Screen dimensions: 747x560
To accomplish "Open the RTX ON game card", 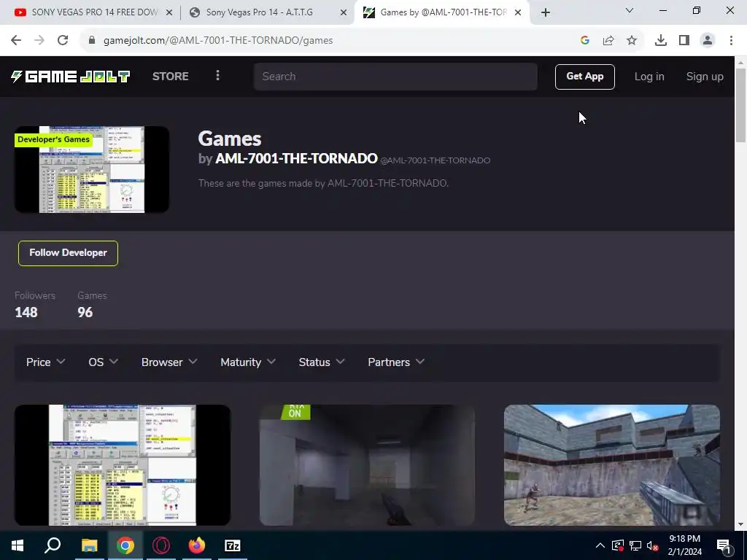I will click(367, 465).
